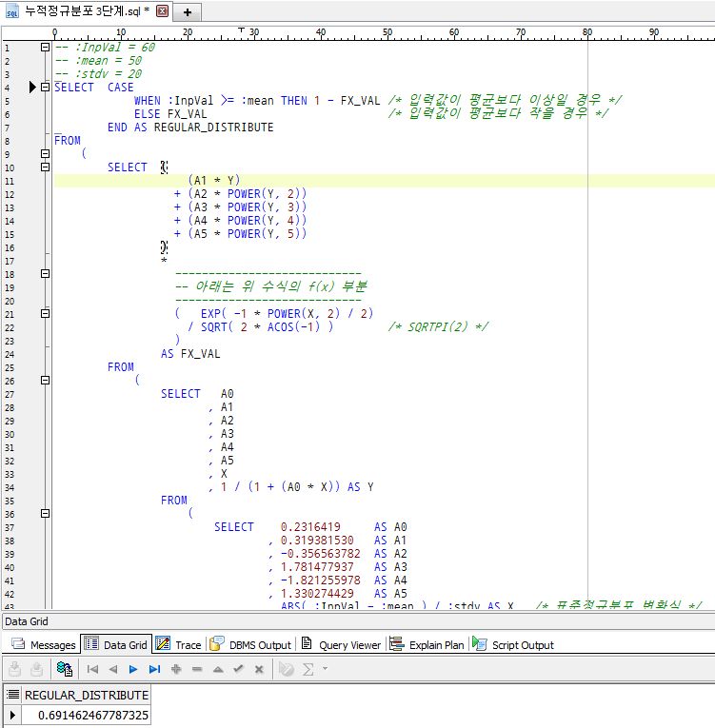Click the value 0.2316419 on line 37
Image resolution: width=715 pixels, height=728 pixels.
(x=310, y=527)
